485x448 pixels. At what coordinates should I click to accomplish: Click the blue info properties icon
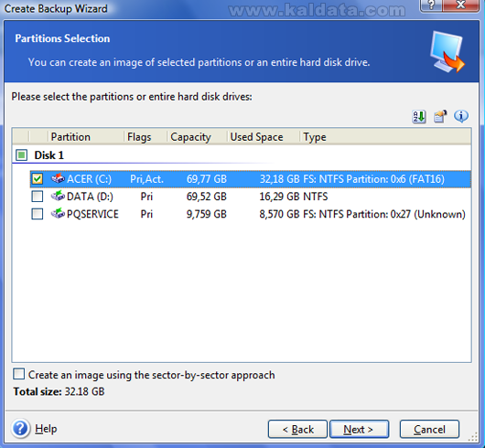coord(461,116)
